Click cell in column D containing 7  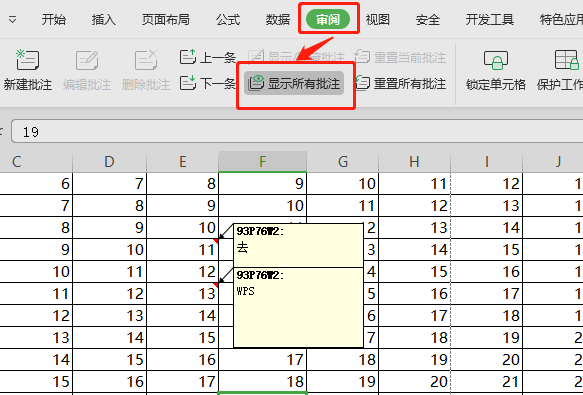(x=109, y=184)
